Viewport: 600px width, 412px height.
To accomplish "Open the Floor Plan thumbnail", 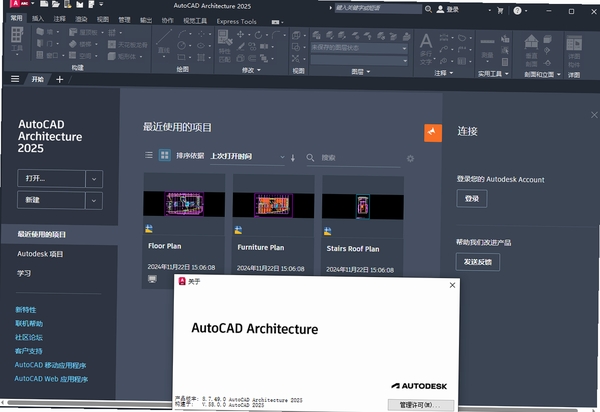I will click(184, 204).
